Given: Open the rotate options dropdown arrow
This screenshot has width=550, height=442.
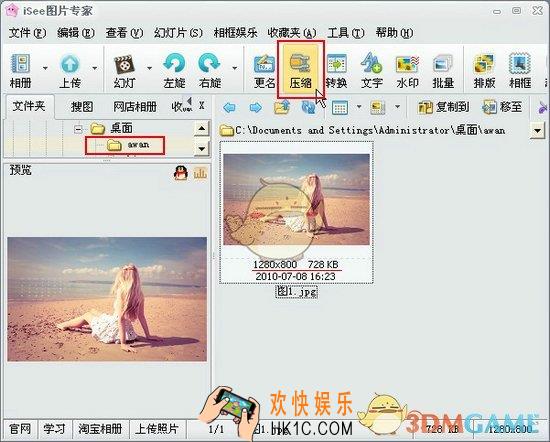Looking at the screenshot, I should click(x=234, y=68).
